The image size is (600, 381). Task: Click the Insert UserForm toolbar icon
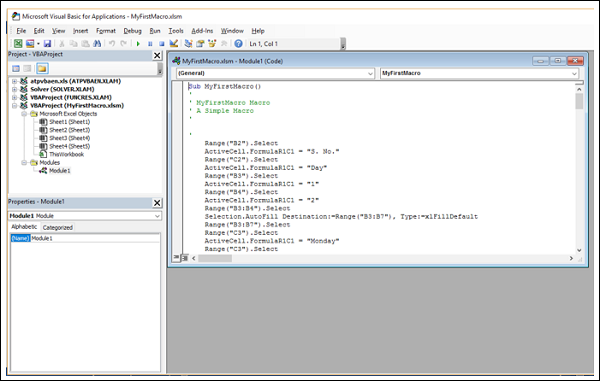click(x=30, y=44)
